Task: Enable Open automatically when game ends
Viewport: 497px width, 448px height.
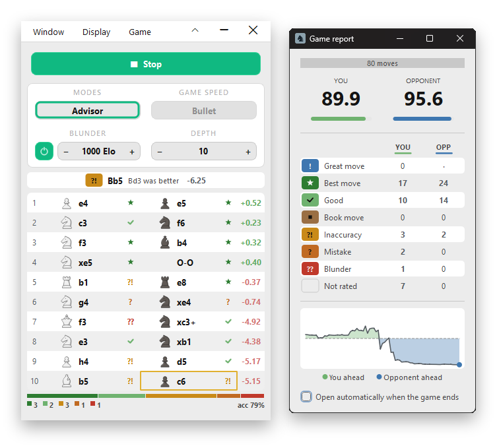Action: (306, 397)
